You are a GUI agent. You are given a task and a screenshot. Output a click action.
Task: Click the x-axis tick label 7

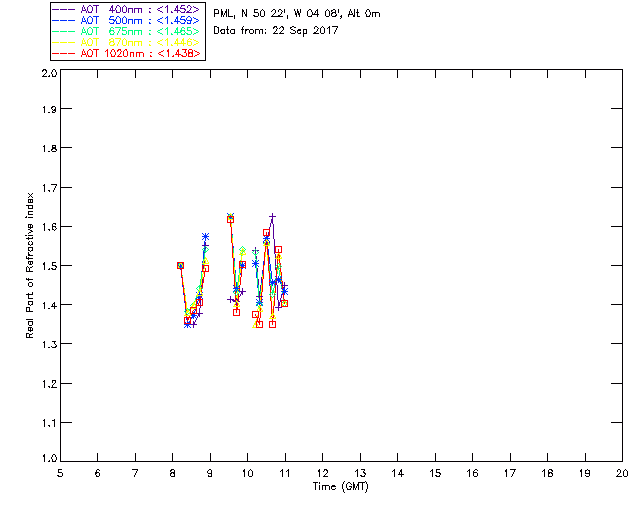point(135,473)
